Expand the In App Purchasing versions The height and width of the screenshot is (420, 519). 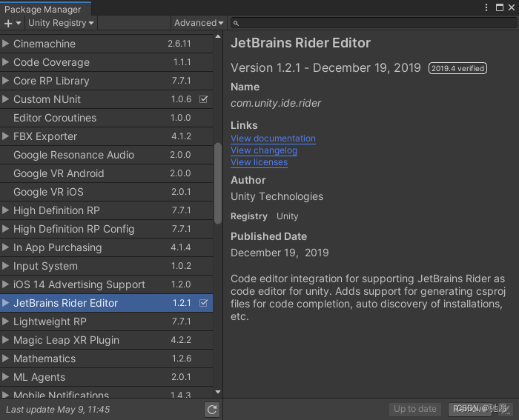(x=5, y=247)
